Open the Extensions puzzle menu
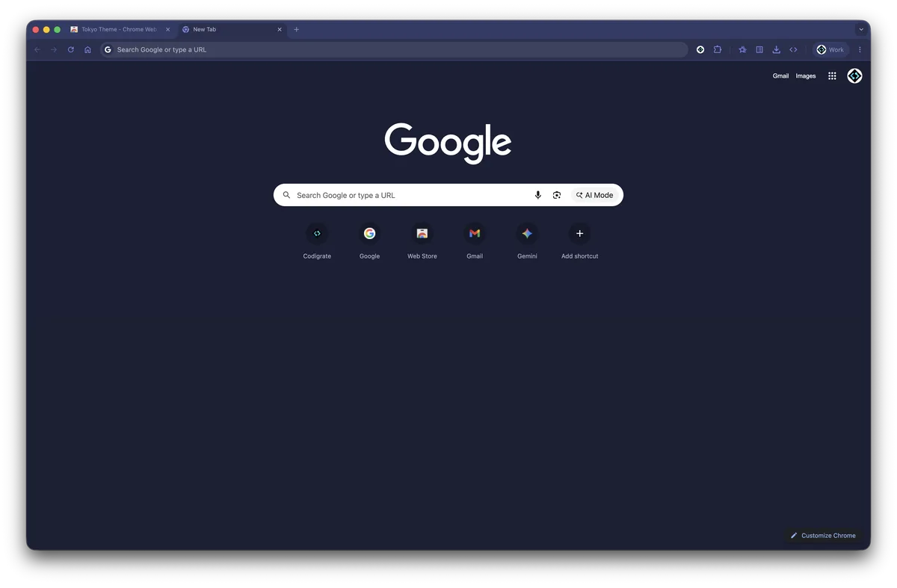Screen dimensions: 897x588 (x=718, y=50)
